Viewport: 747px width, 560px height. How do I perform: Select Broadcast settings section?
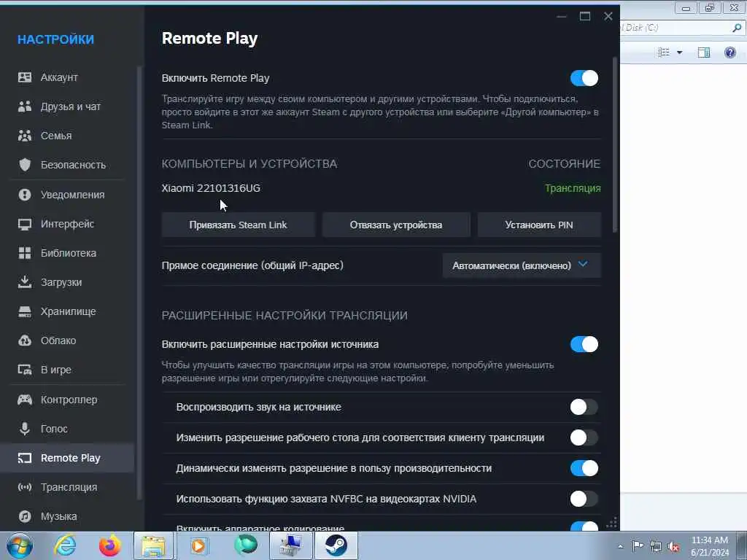pyautogui.click(x=68, y=487)
